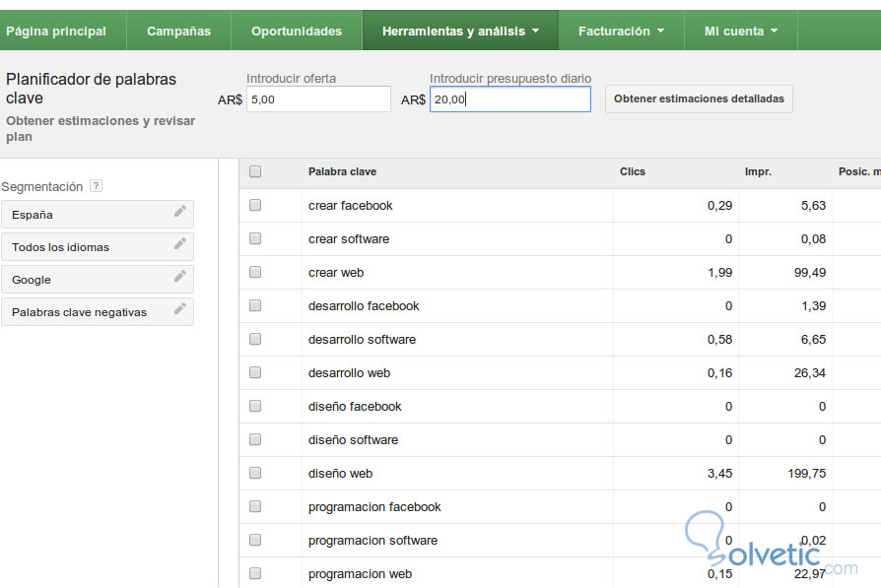The height and width of the screenshot is (588, 881).
Task: Click keyword text 'desarrollo software'
Action: click(x=362, y=339)
